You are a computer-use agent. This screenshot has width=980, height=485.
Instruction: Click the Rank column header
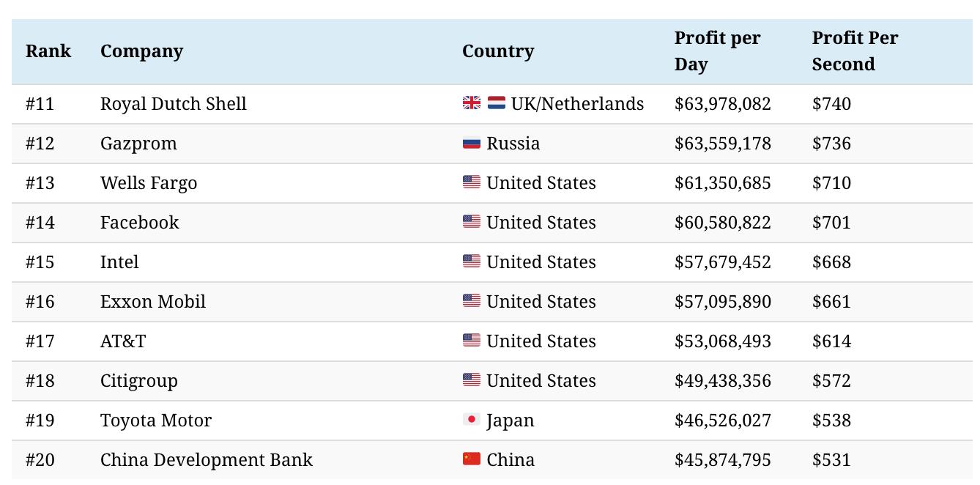coord(48,51)
